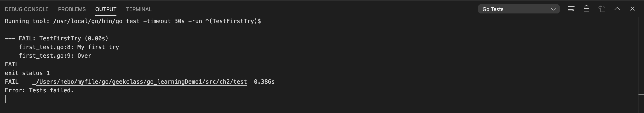Switch to the TERMINAL tab

click(139, 9)
